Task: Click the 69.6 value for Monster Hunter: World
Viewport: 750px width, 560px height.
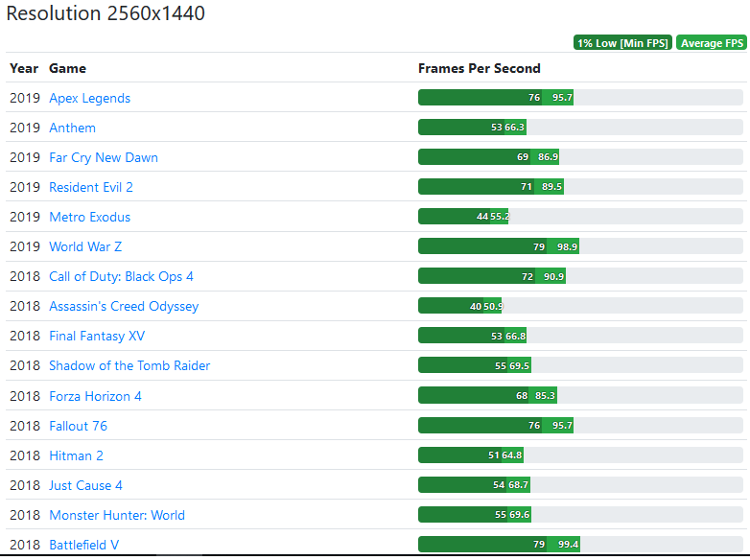Action: [519, 515]
